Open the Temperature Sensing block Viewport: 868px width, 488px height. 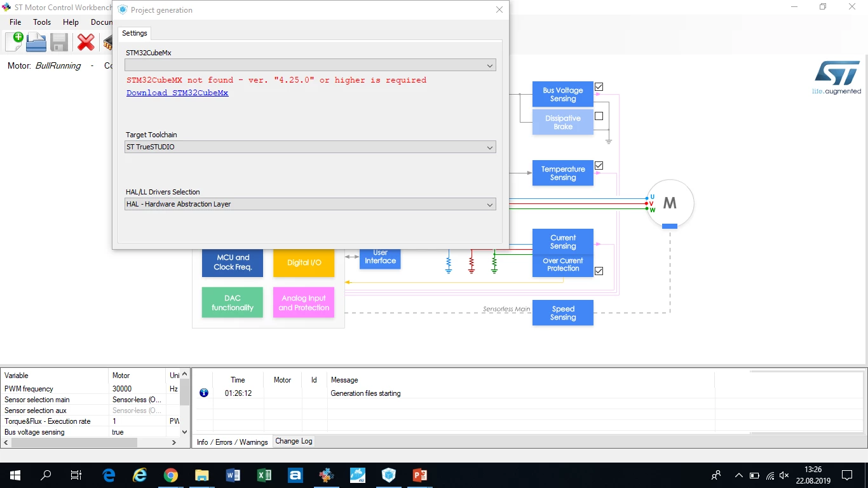point(563,173)
